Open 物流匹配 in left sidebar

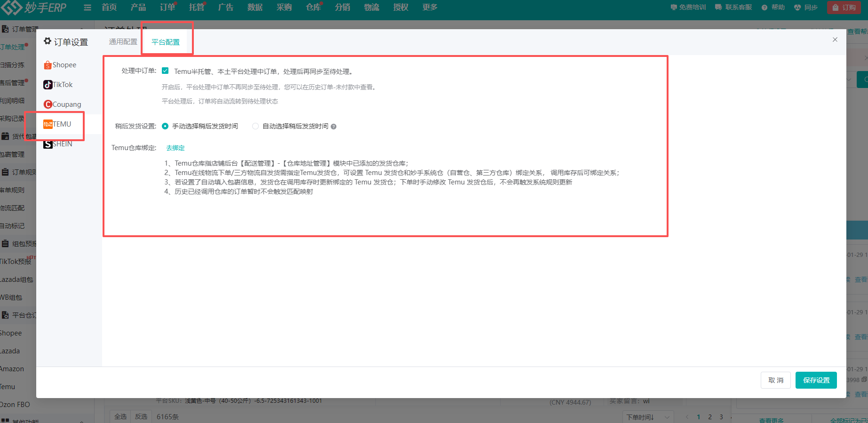click(x=12, y=208)
